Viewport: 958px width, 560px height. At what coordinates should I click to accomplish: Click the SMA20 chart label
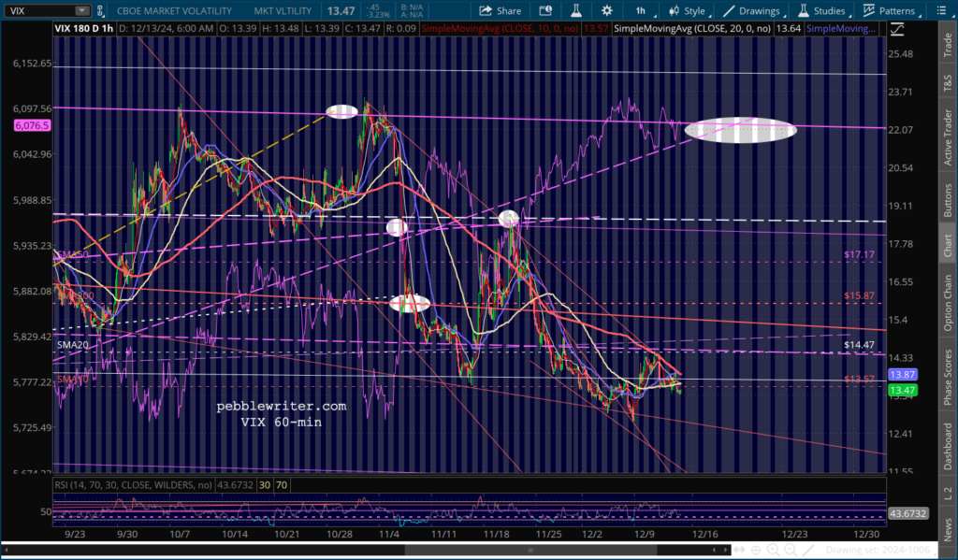tap(73, 345)
